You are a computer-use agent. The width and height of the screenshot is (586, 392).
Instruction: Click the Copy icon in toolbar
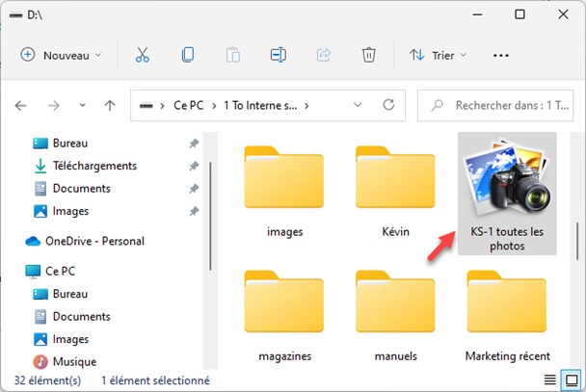coord(188,55)
